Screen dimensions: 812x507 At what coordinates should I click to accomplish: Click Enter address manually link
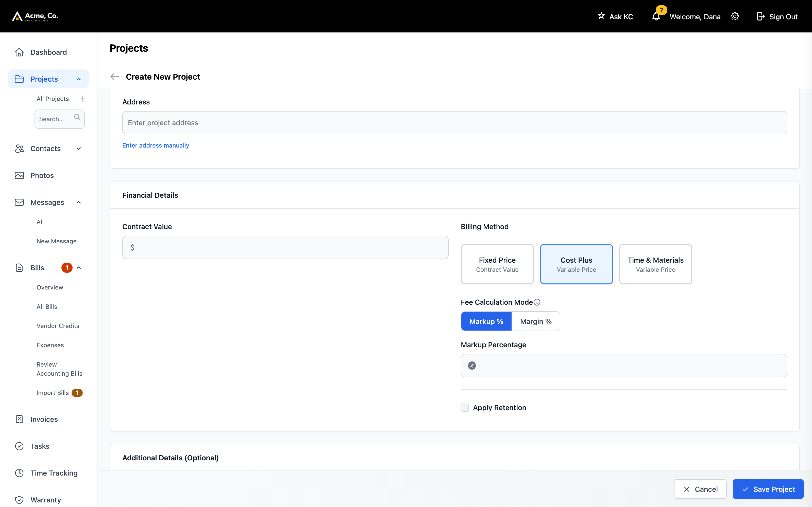pos(156,145)
